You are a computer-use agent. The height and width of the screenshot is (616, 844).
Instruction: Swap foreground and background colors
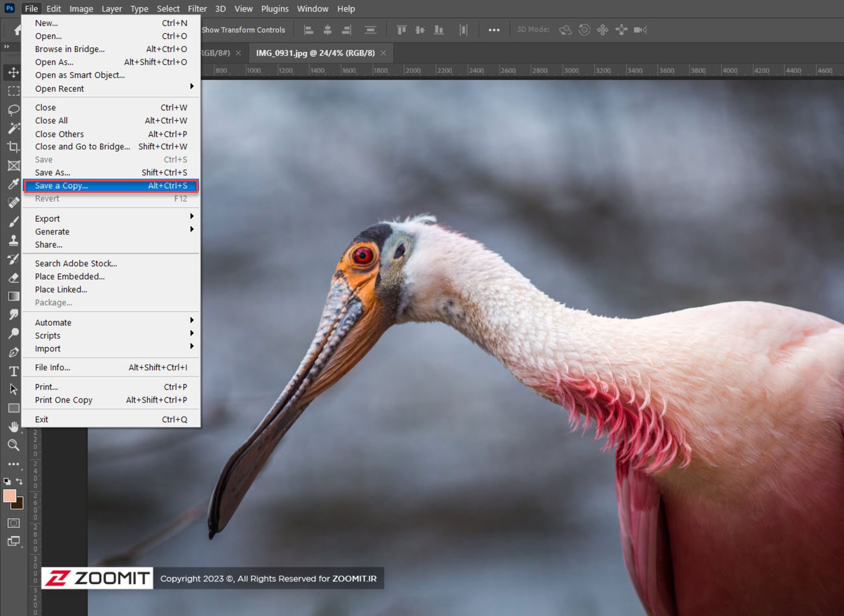19,481
